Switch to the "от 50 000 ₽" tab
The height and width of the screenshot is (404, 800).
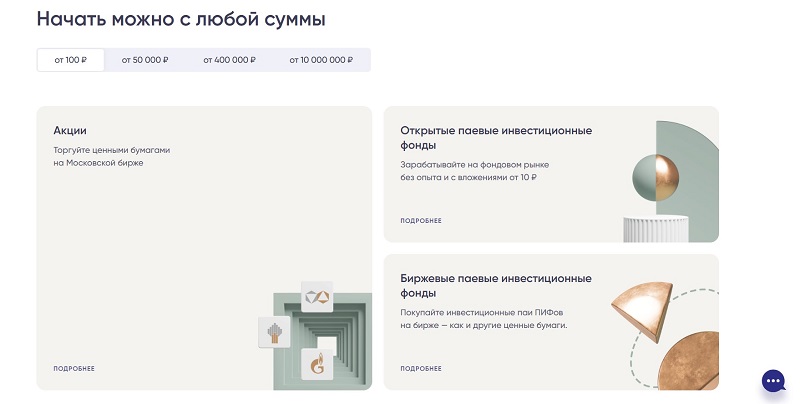(145, 60)
